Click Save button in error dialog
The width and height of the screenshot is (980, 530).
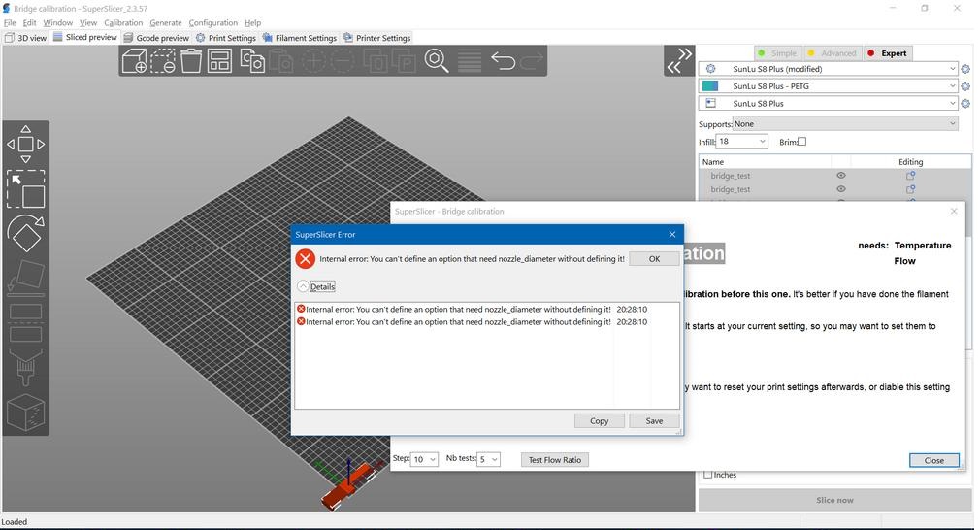pyautogui.click(x=654, y=421)
